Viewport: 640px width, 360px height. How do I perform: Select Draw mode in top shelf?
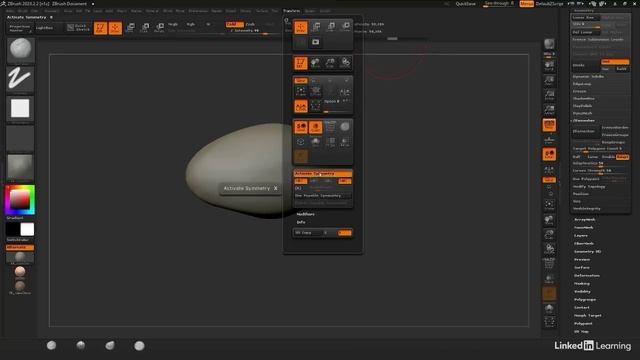coord(115,28)
